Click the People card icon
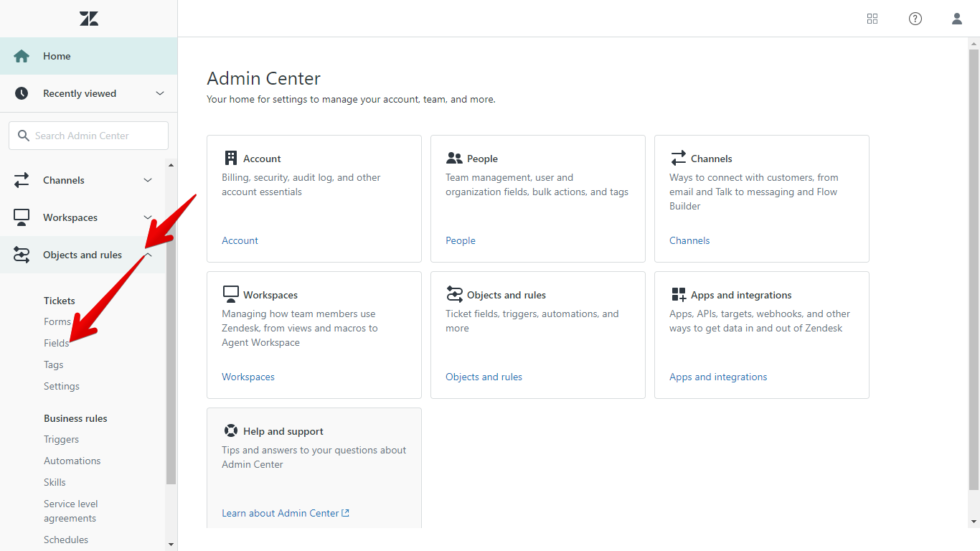Viewport: 980px width, 551px height. click(454, 158)
